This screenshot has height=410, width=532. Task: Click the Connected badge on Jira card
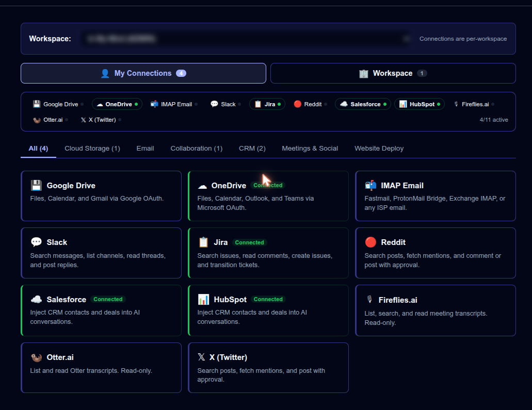pyautogui.click(x=249, y=242)
